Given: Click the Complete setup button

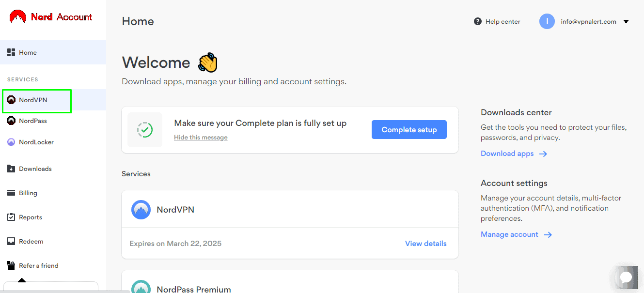Looking at the screenshot, I should (409, 130).
